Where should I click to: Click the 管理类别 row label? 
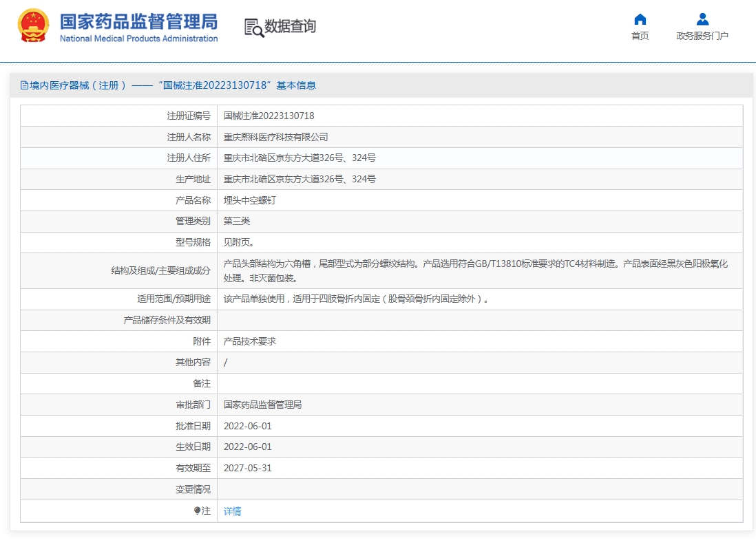(193, 221)
